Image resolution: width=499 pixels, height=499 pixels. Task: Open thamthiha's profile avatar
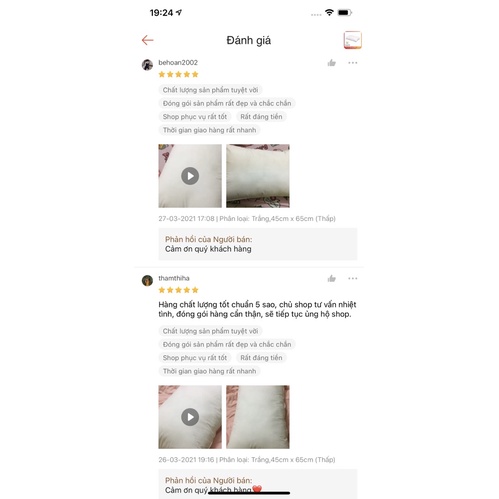tap(147, 281)
